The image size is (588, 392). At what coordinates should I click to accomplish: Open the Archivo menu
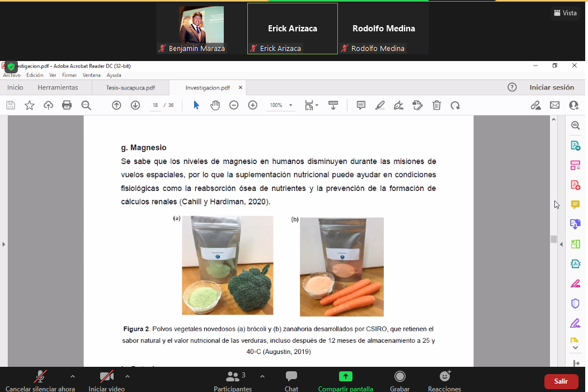[12, 75]
